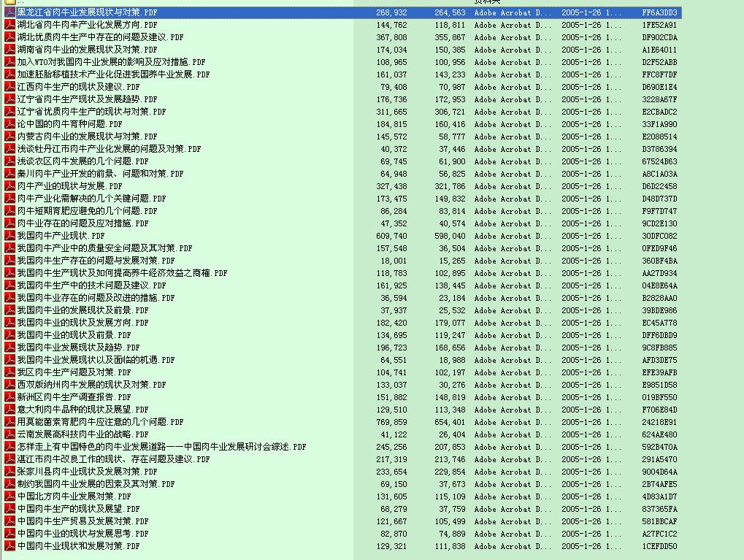
Task: Click the PDF icon of 肉牛产业的现状与发展.PDF
Action: click(x=9, y=186)
